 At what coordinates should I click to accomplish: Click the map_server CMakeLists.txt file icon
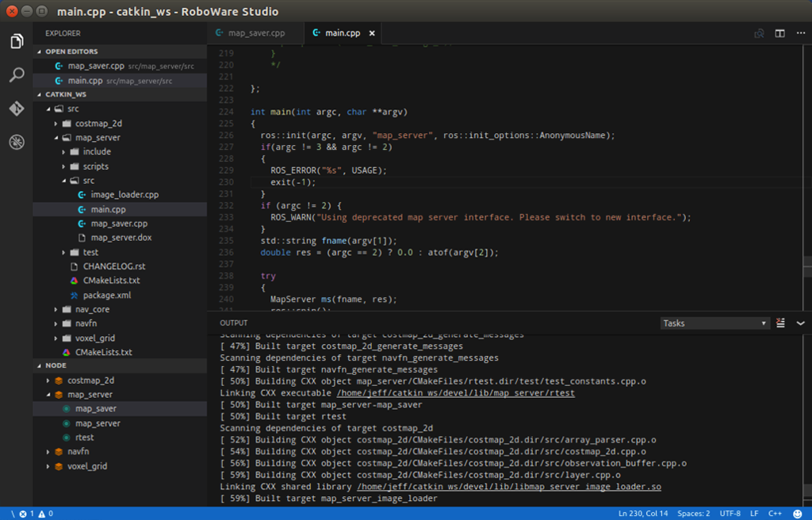point(74,280)
